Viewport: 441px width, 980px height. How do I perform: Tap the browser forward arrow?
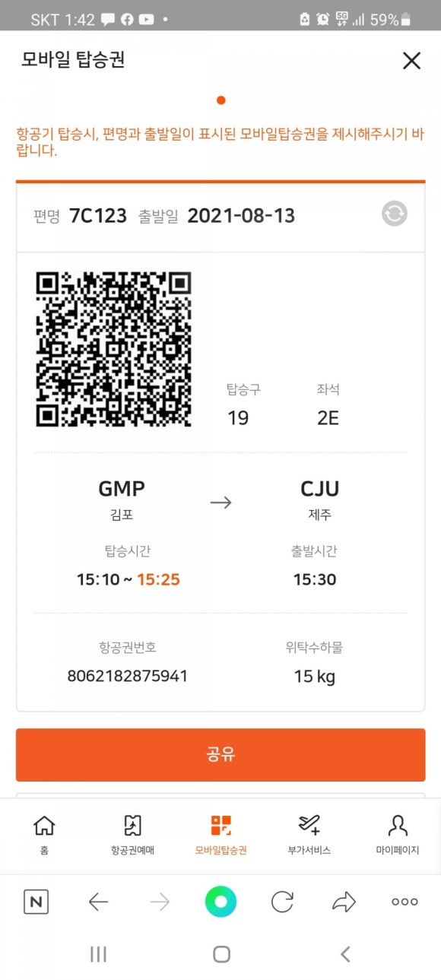[160, 902]
